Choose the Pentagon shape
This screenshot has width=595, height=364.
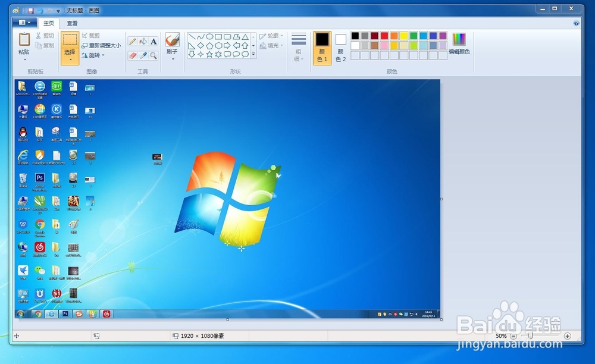click(209, 45)
